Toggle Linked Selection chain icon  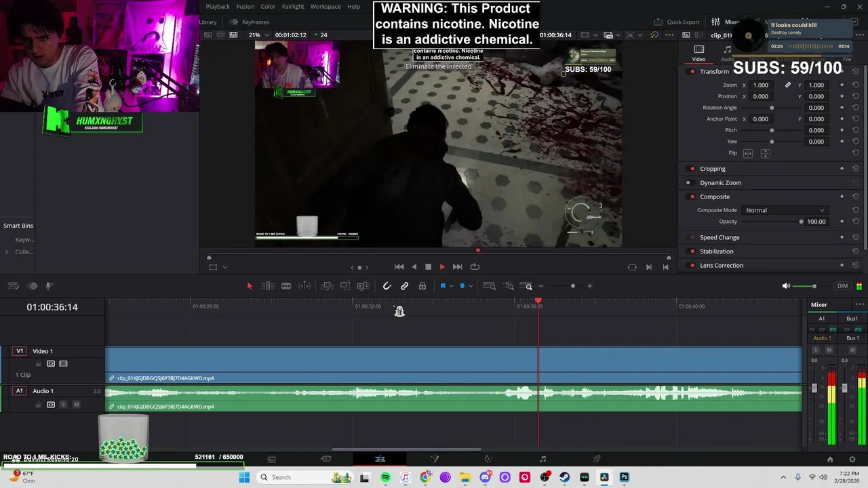pyautogui.click(x=404, y=286)
